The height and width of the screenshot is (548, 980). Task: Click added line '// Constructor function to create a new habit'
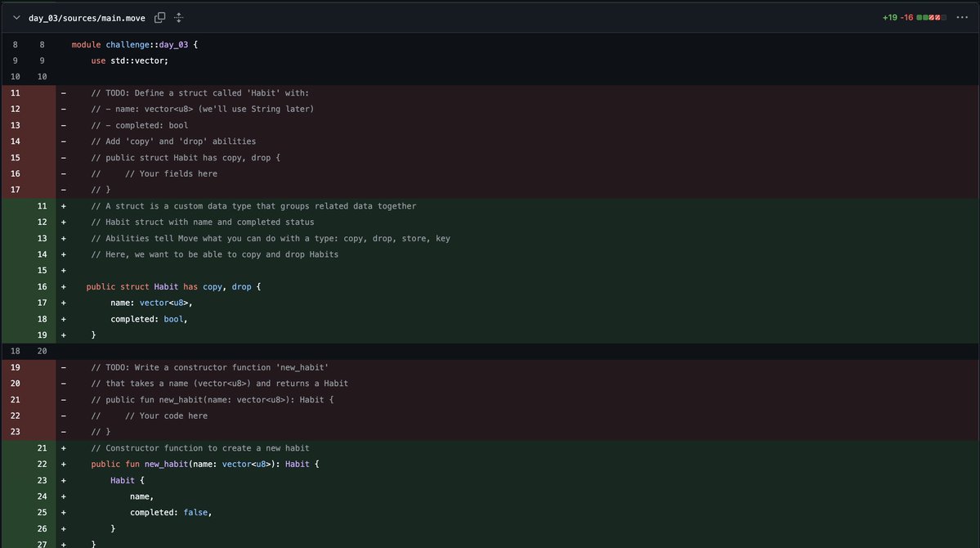(200, 448)
